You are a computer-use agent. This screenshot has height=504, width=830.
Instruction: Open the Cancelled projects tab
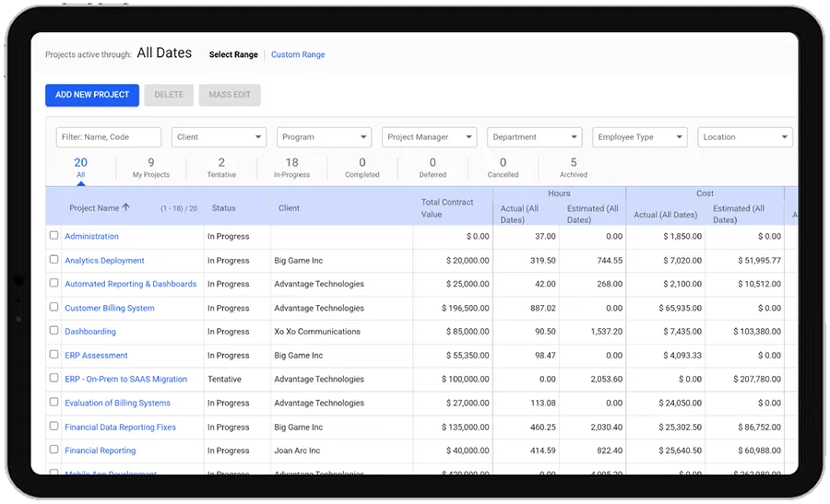[503, 168]
